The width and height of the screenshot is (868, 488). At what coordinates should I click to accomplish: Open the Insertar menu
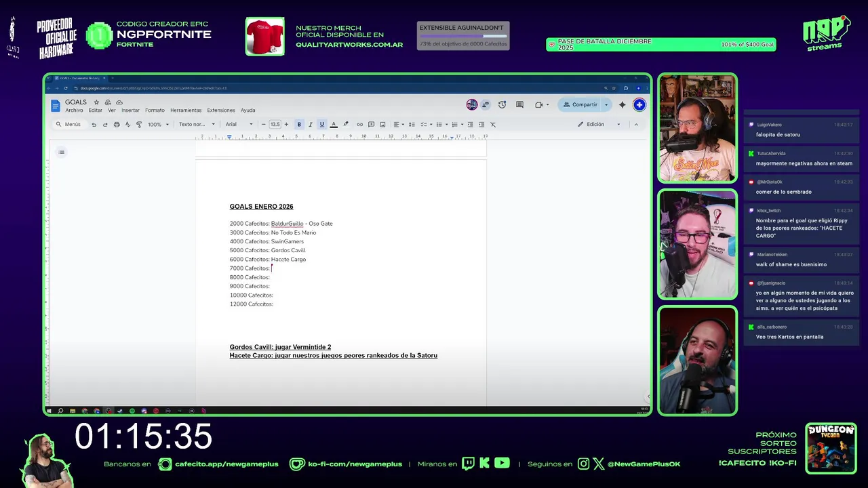pos(130,110)
